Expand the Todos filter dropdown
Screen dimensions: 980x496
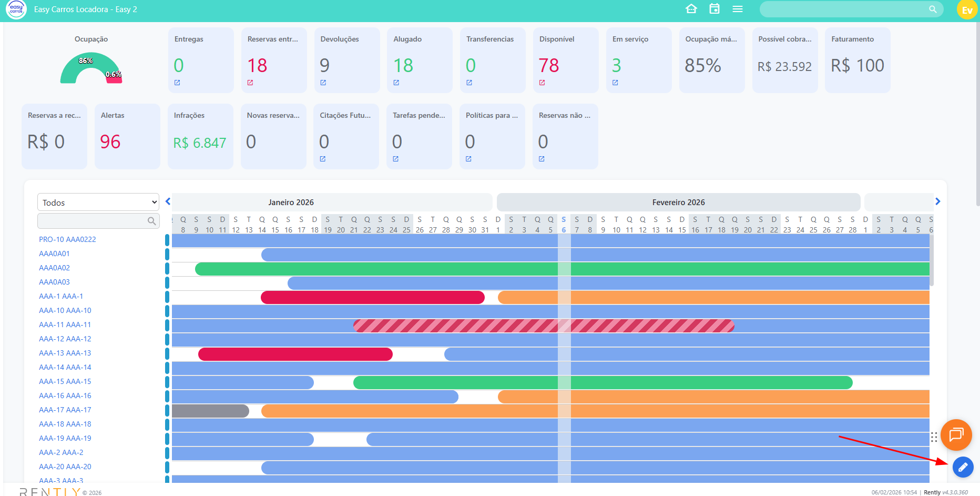point(98,203)
